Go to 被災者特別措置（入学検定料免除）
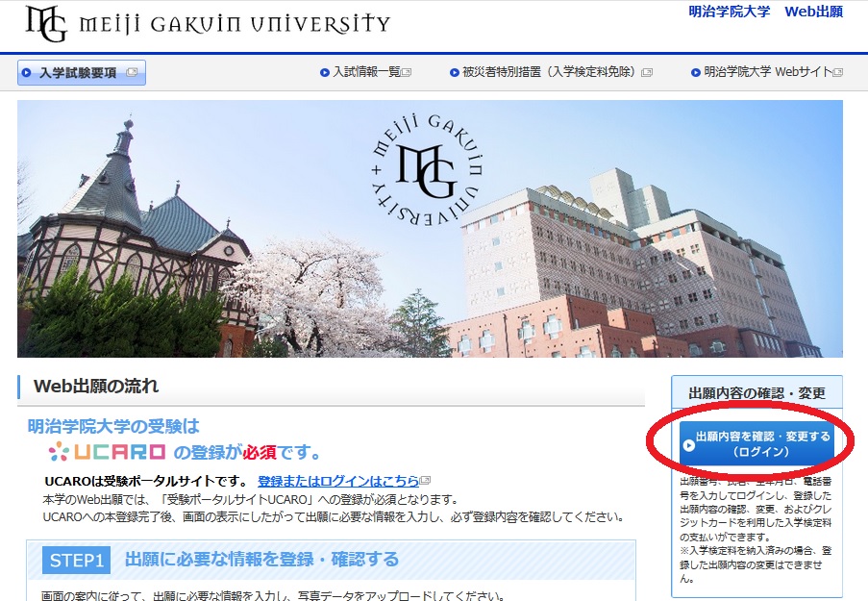This screenshot has height=601, width=868. [552, 72]
